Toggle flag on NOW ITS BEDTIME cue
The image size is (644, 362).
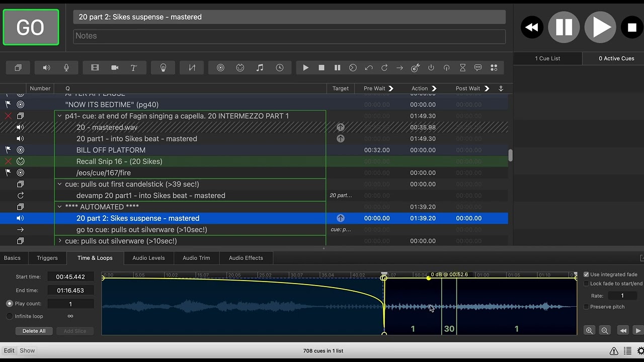pyautogui.click(x=8, y=105)
